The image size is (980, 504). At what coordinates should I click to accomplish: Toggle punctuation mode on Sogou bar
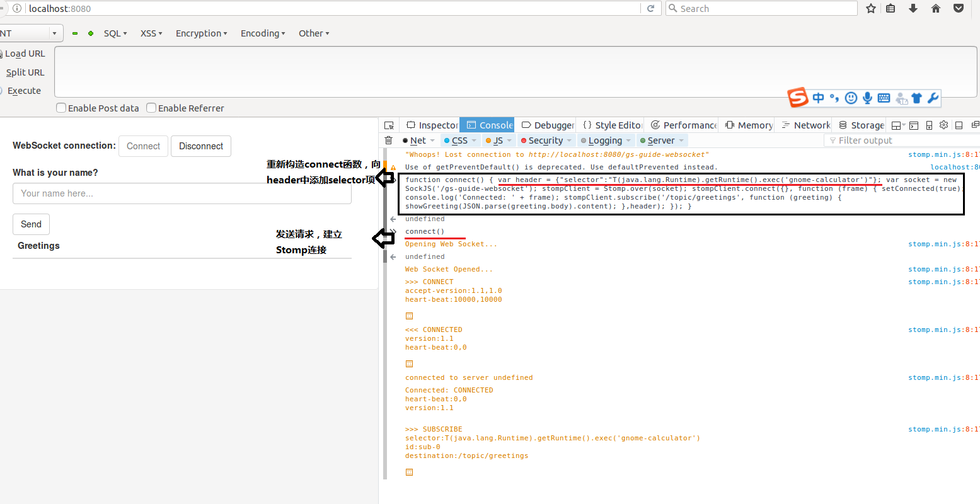pyautogui.click(x=834, y=98)
